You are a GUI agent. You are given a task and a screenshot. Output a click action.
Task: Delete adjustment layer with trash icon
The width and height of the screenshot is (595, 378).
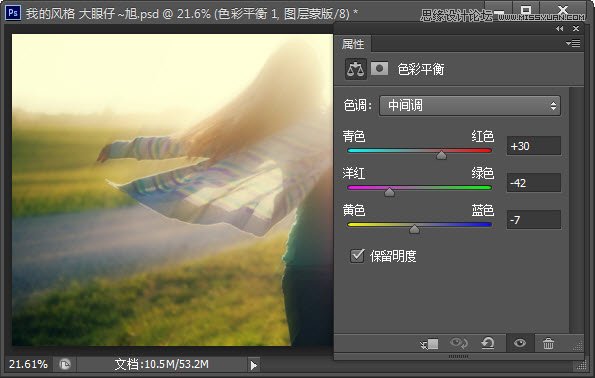coord(548,343)
